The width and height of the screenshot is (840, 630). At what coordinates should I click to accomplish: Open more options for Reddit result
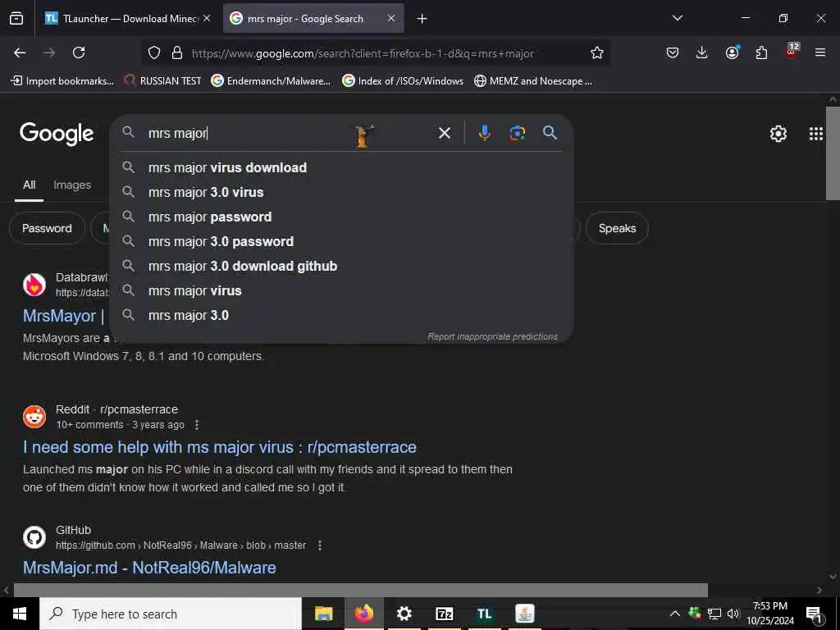click(197, 425)
